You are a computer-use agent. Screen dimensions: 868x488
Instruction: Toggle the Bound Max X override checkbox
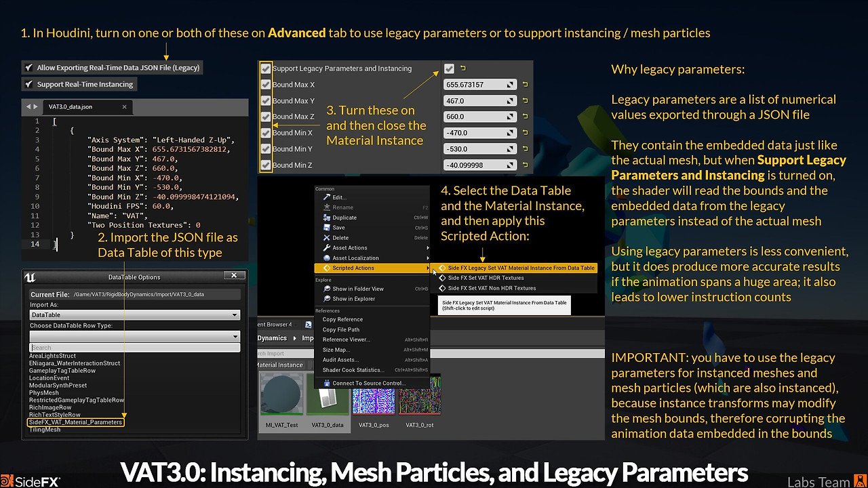266,85
